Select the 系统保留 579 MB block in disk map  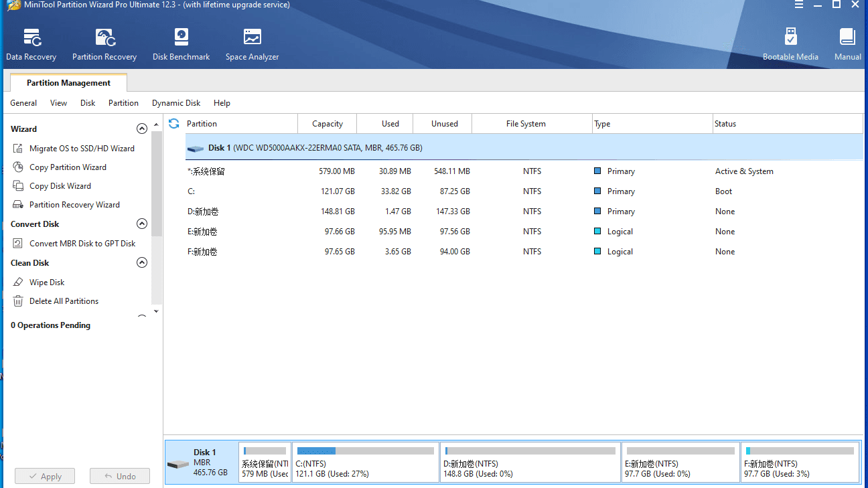point(265,462)
